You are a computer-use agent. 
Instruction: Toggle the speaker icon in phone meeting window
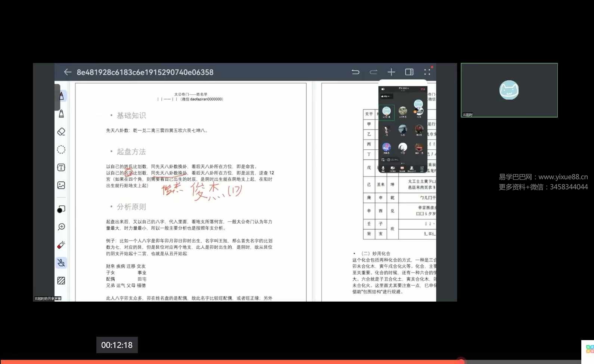tap(383, 89)
